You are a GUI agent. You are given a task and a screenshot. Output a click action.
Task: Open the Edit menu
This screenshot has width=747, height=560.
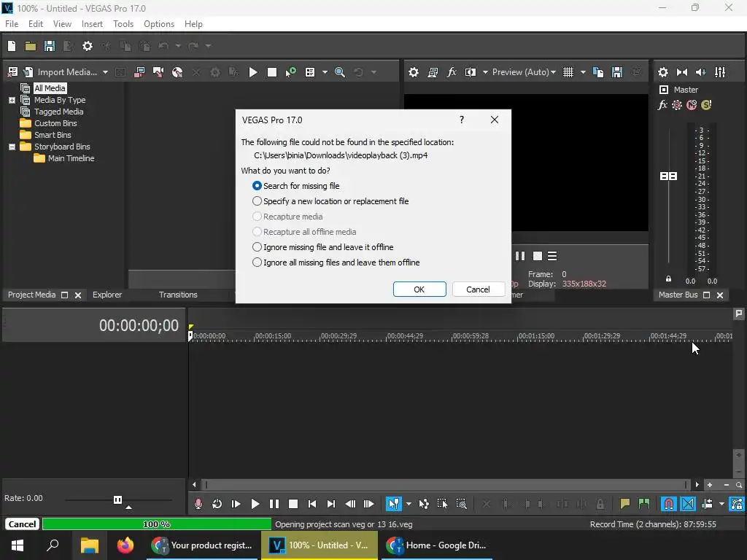[x=35, y=24]
